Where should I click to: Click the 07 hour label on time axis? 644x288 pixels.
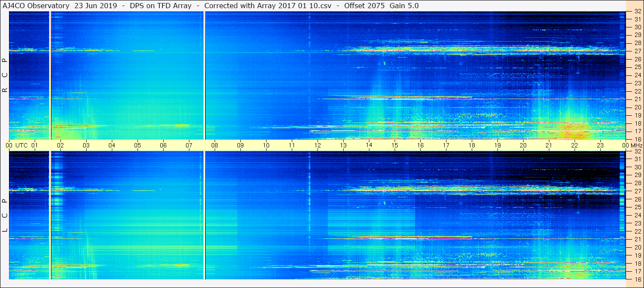pyautogui.click(x=189, y=145)
